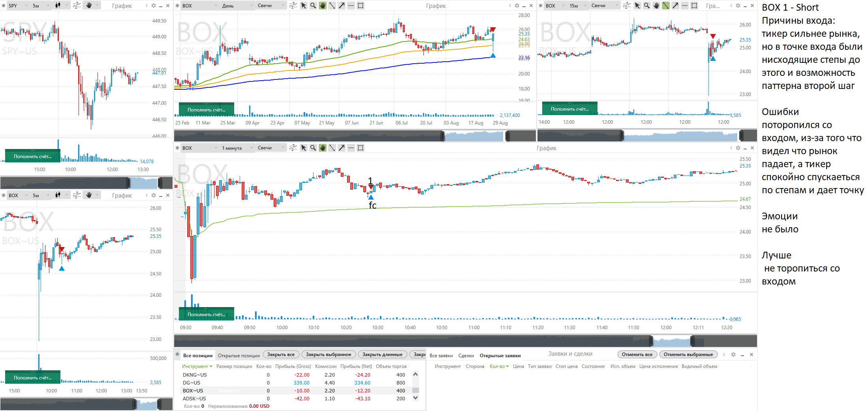Open the Свечи chart type dropdown in 15м chart
The height and width of the screenshot is (411, 868).
(604, 6)
